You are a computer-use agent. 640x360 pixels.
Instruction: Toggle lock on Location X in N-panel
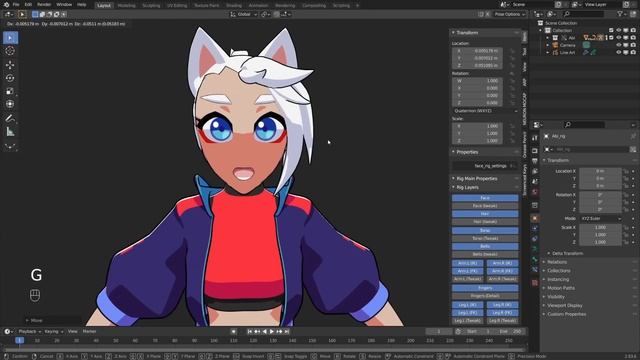pos(512,51)
